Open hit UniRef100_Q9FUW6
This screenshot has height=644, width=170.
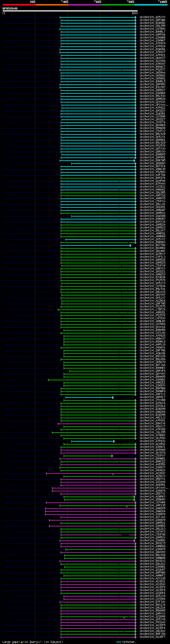(x=152, y=20)
